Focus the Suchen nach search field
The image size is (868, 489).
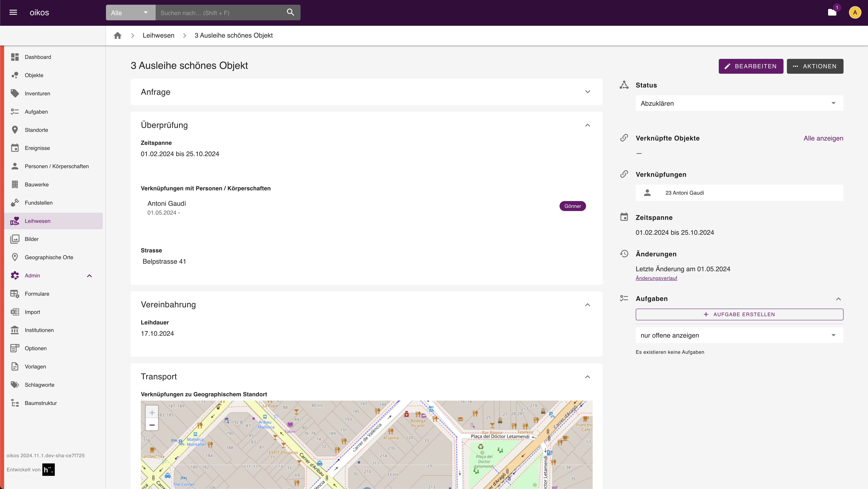pos(221,12)
